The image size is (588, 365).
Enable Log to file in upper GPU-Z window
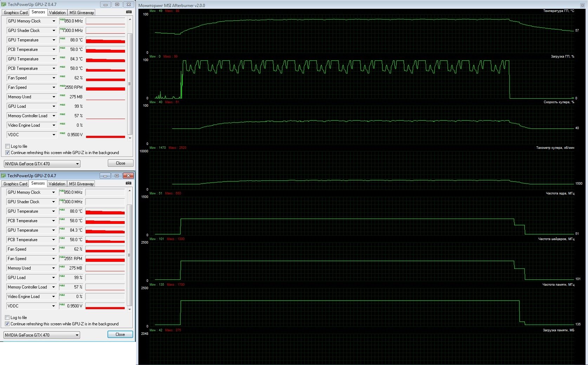pyautogui.click(x=8, y=146)
